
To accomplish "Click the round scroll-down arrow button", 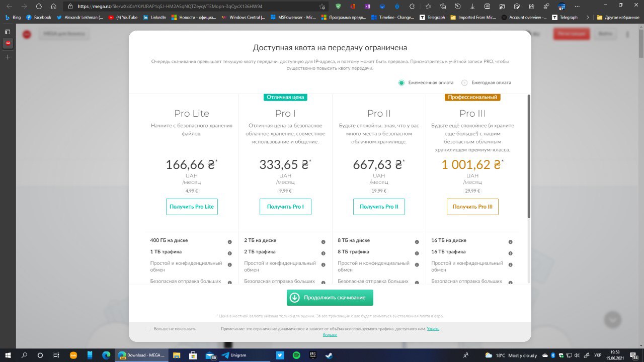I will click(x=613, y=319).
